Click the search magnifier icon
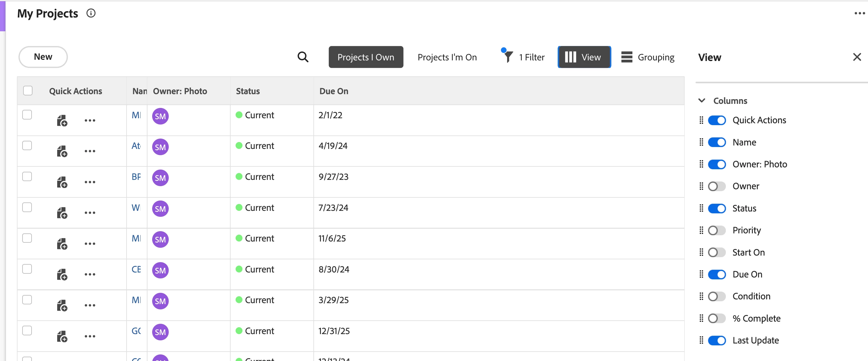Screen dimensions: 868x361 pyautogui.click(x=302, y=57)
